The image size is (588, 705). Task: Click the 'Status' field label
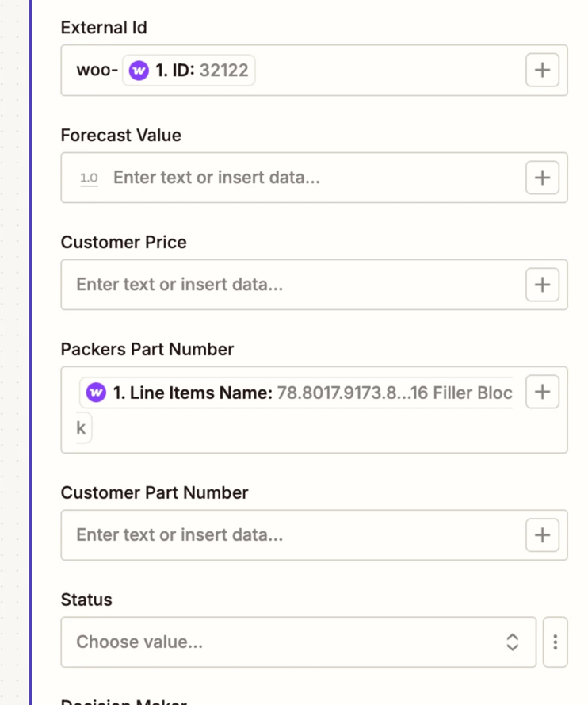[x=86, y=600]
